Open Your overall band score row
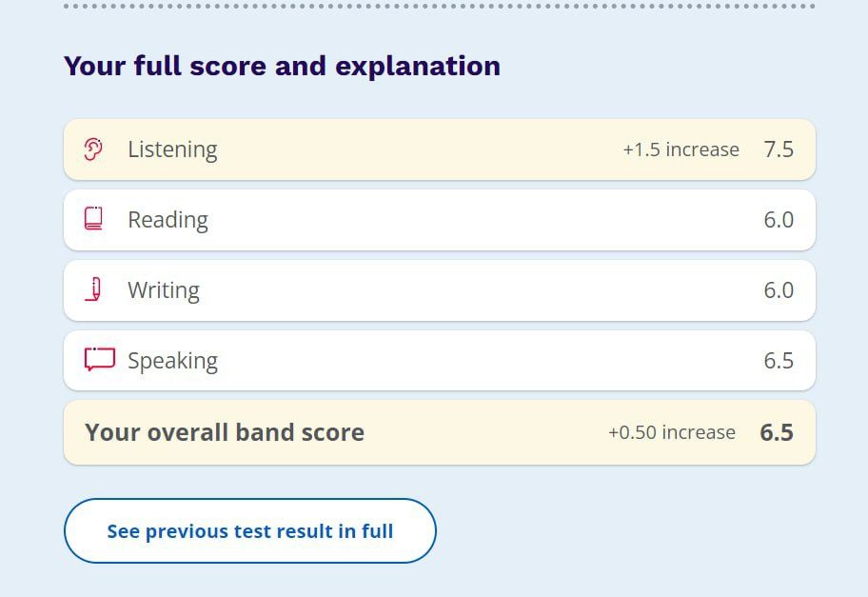Viewport: 868px width, 597px height. pyautogui.click(x=440, y=432)
